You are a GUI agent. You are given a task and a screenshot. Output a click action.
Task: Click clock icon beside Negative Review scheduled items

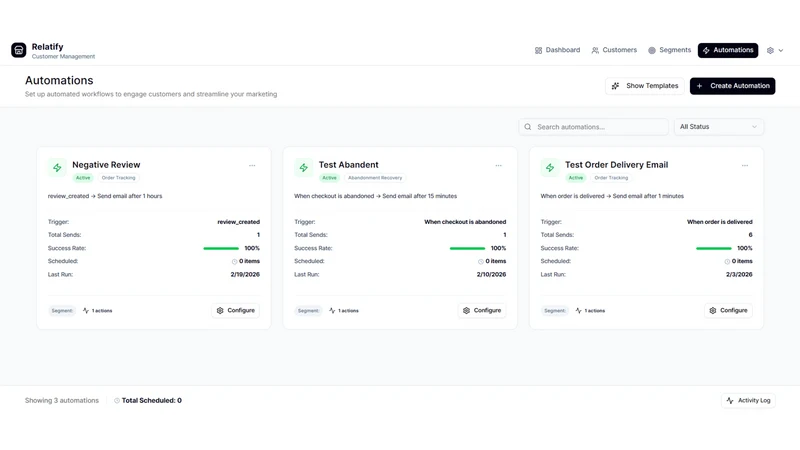tap(235, 262)
